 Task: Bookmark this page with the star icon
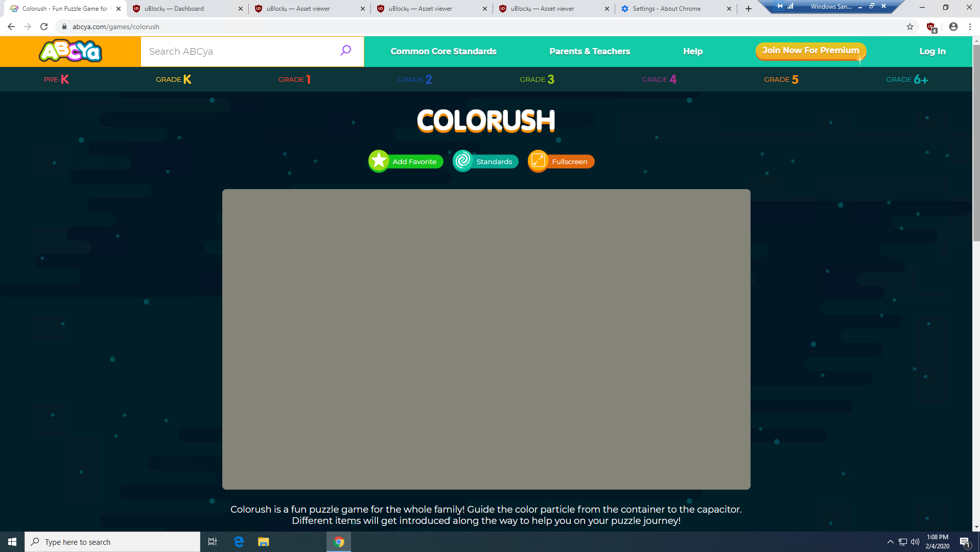pyautogui.click(x=910, y=27)
